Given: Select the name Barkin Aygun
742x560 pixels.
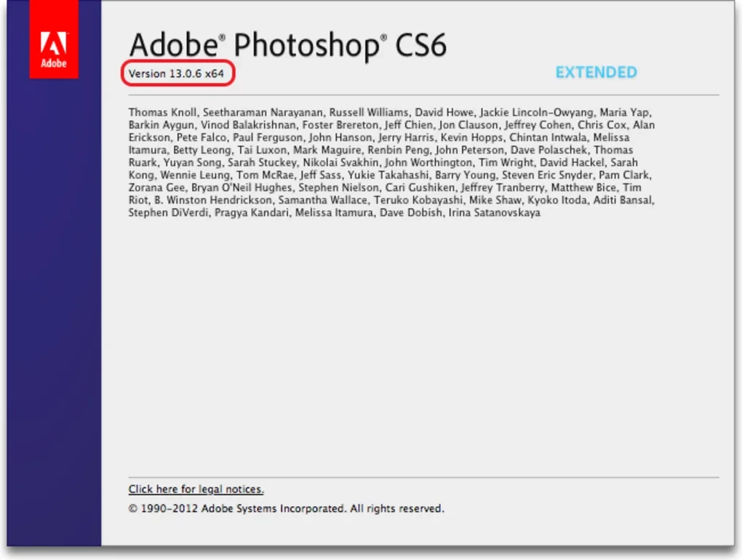Looking at the screenshot, I should [x=161, y=125].
